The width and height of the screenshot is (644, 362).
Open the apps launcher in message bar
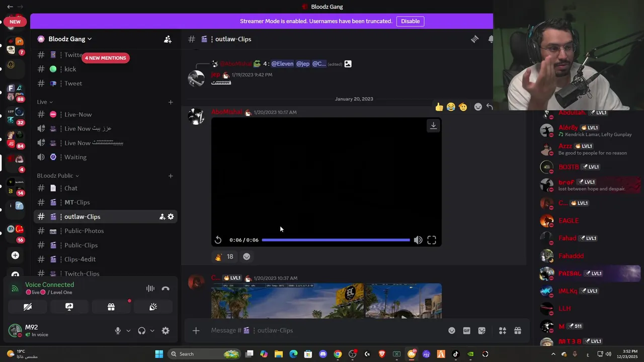502,331
